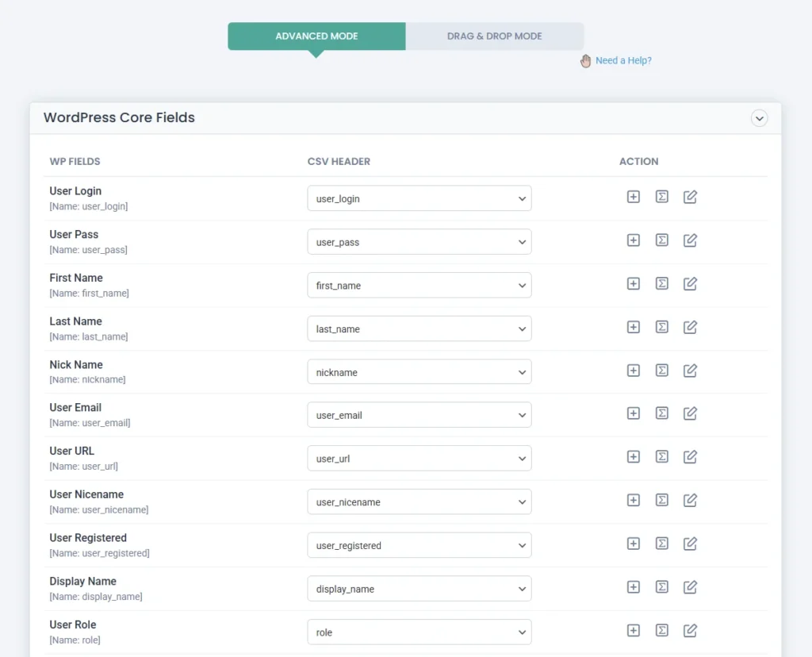812x657 pixels.
Task: Open the Need a Help? link
Action: [x=622, y=60]
